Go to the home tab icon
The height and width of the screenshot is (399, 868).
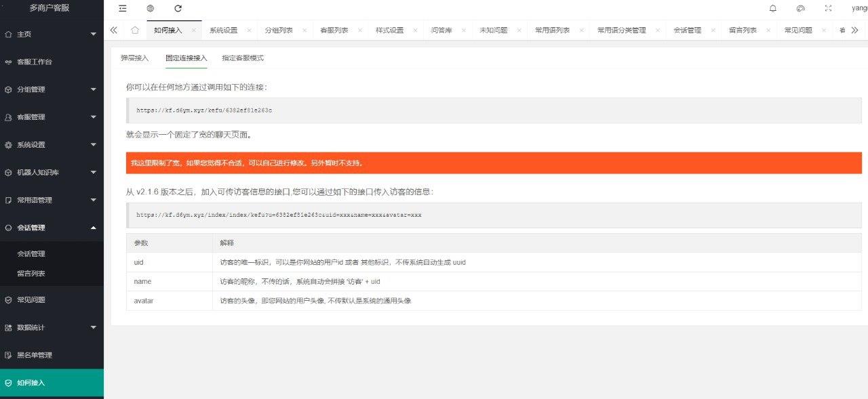click(135, 30)
